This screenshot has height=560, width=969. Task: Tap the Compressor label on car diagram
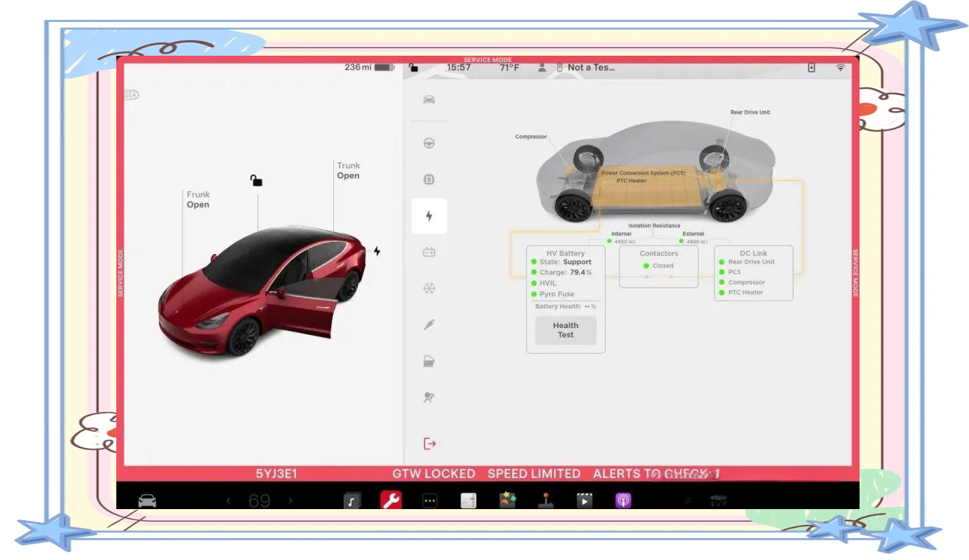[x=531, y=137]
